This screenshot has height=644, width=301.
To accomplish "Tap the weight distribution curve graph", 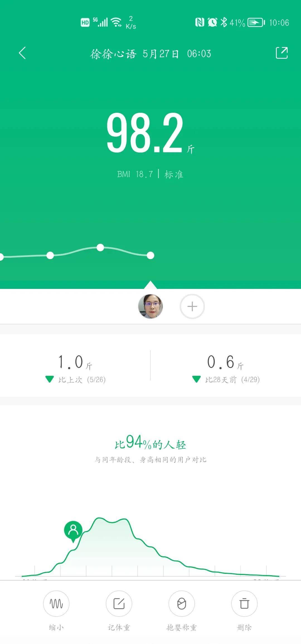I will tap(151, 547).
